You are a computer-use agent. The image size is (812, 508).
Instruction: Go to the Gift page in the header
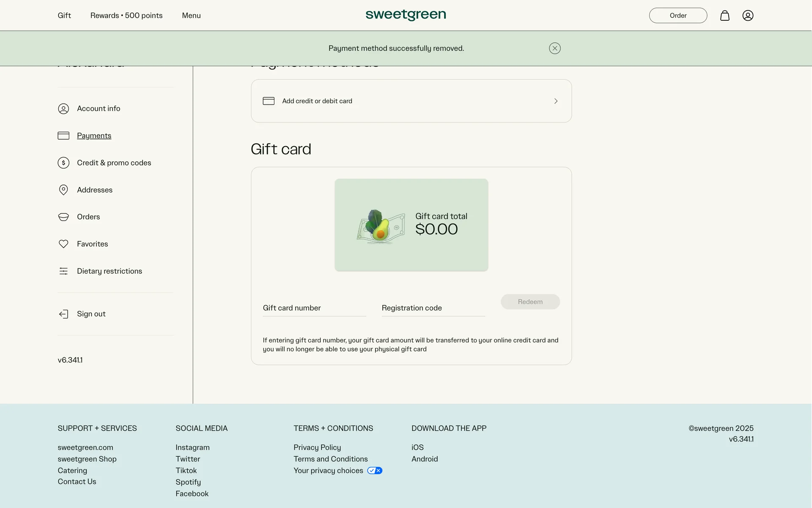pos(64,16)
